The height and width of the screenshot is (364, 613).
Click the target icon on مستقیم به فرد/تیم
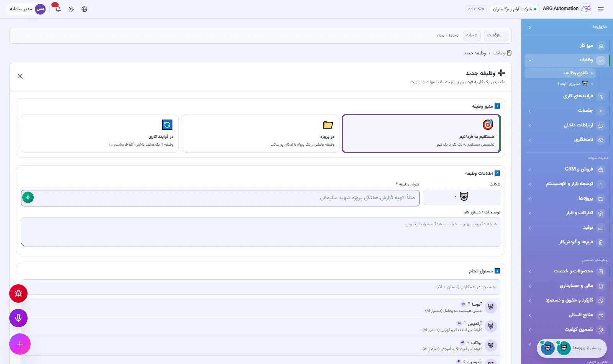click(488, 125)
